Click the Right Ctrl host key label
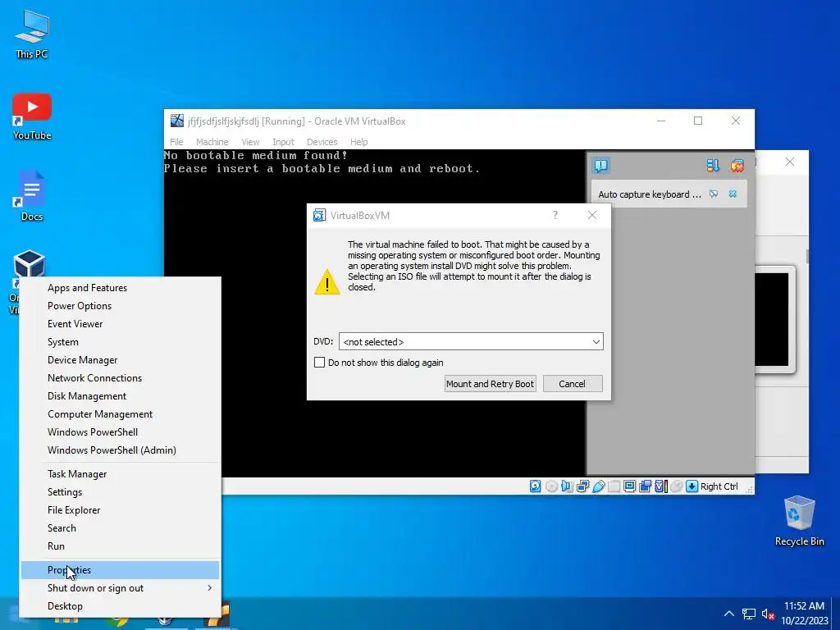840x630 pixels. coord(719,486)
